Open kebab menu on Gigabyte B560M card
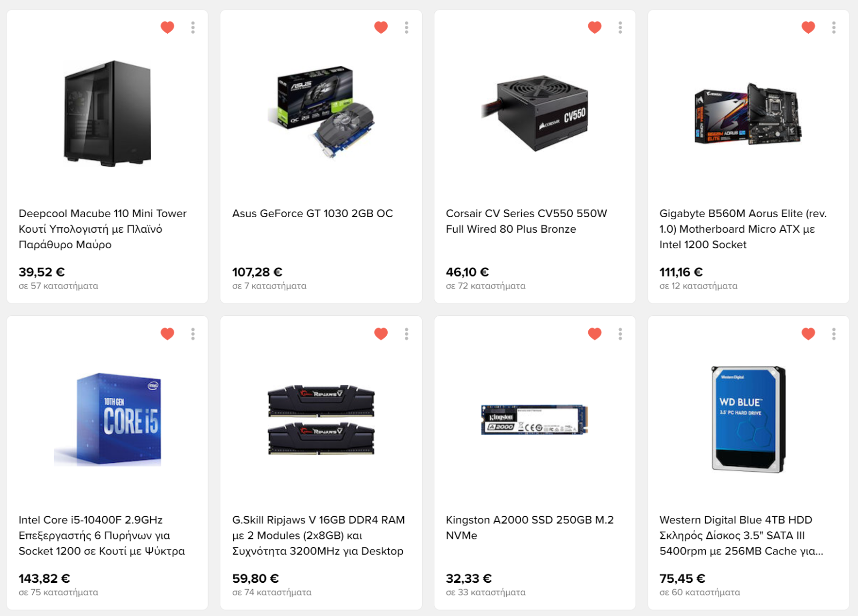Viewport: 858px width, 616px height. [834, 27]
